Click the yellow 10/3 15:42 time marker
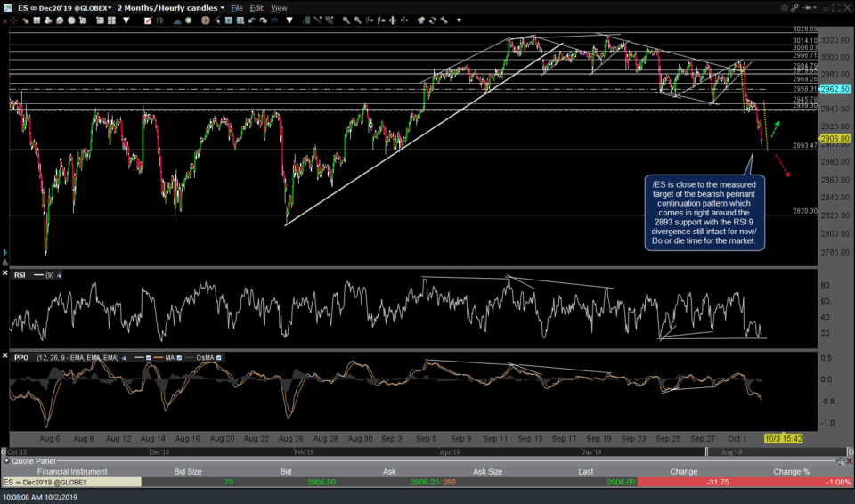855x504 pixels. click(x=783, y=438)
